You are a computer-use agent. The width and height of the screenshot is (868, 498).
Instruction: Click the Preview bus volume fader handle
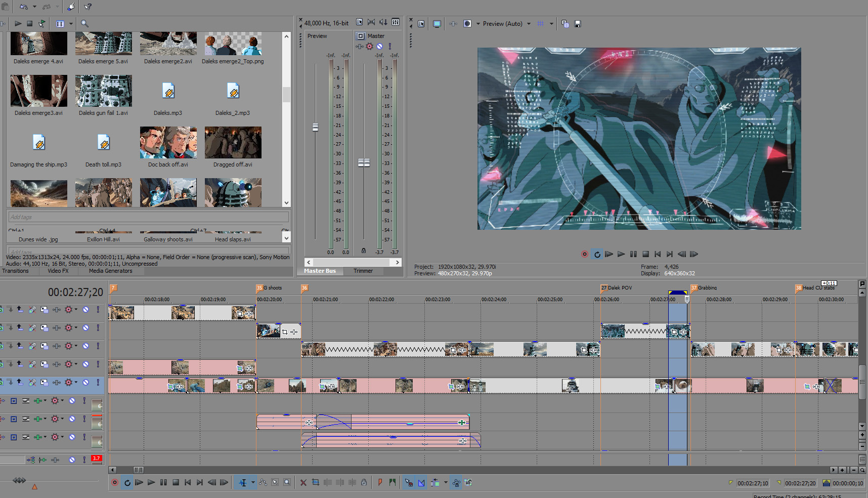point(315,127)
